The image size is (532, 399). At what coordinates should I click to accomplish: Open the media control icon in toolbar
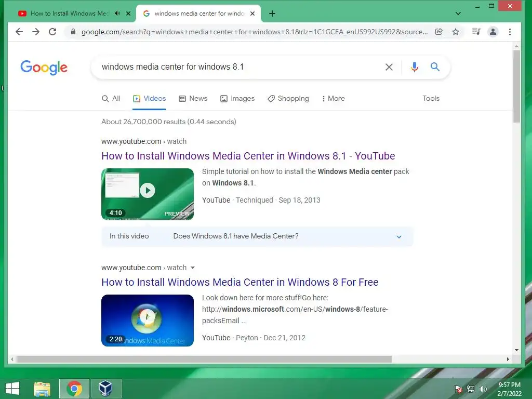(x=476, y=32)
